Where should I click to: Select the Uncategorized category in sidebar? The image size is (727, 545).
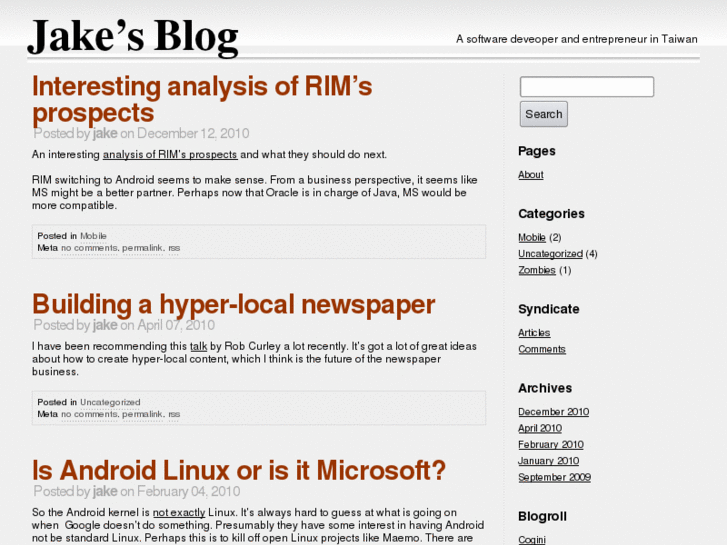point(550,254)
